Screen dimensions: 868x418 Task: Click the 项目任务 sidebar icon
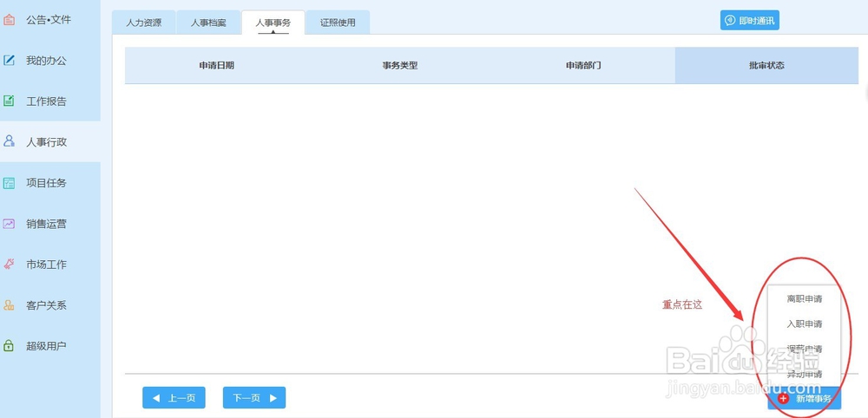(x=9, y=183)
